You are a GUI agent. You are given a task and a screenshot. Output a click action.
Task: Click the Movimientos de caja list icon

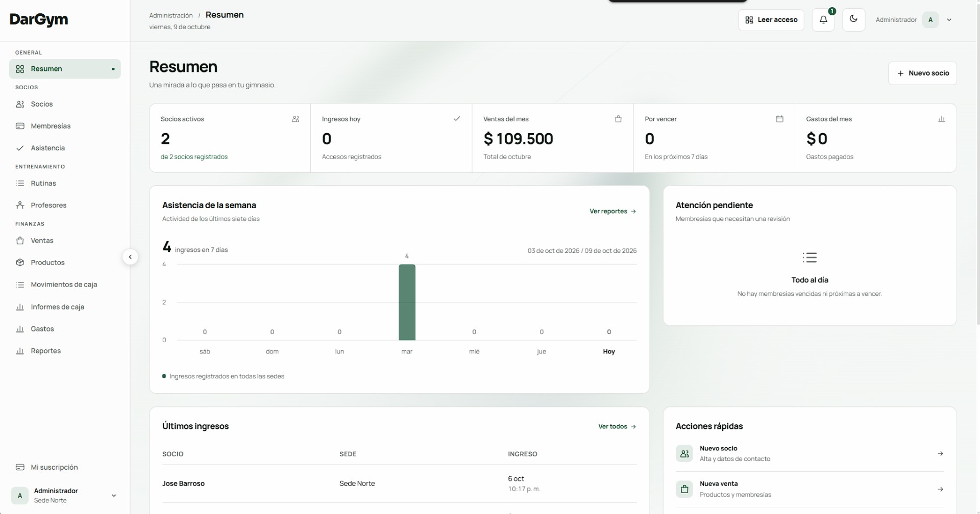click(x=20, y=285)
